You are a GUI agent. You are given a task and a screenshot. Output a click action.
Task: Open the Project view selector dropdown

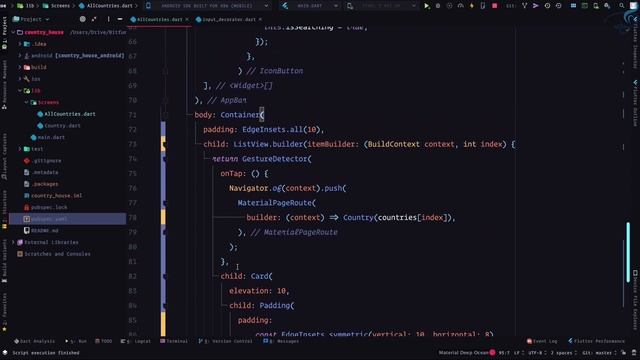click(31, 19)
